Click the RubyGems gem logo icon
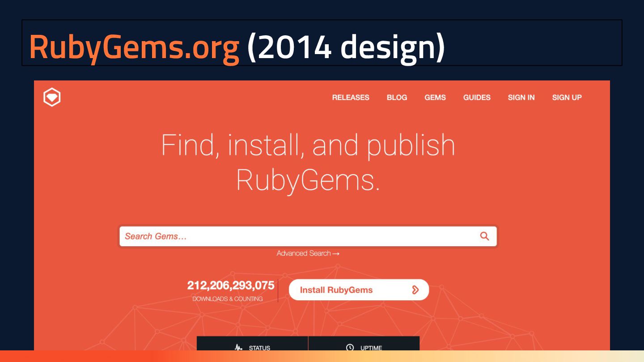This screenshot has width=644, height=362. click(x=52, y=97)
